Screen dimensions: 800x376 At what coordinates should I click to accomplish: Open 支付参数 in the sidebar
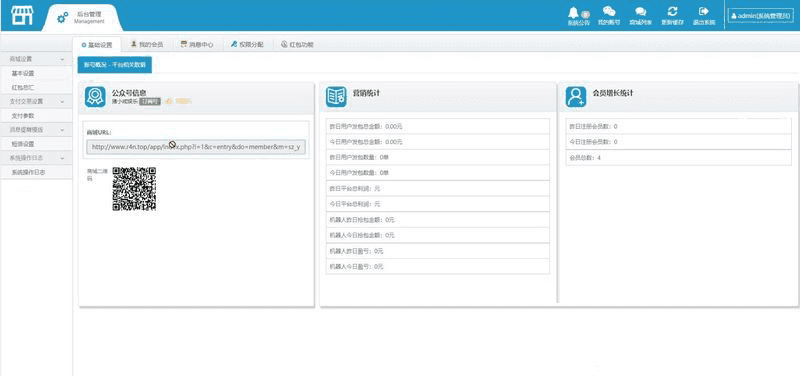23,116
